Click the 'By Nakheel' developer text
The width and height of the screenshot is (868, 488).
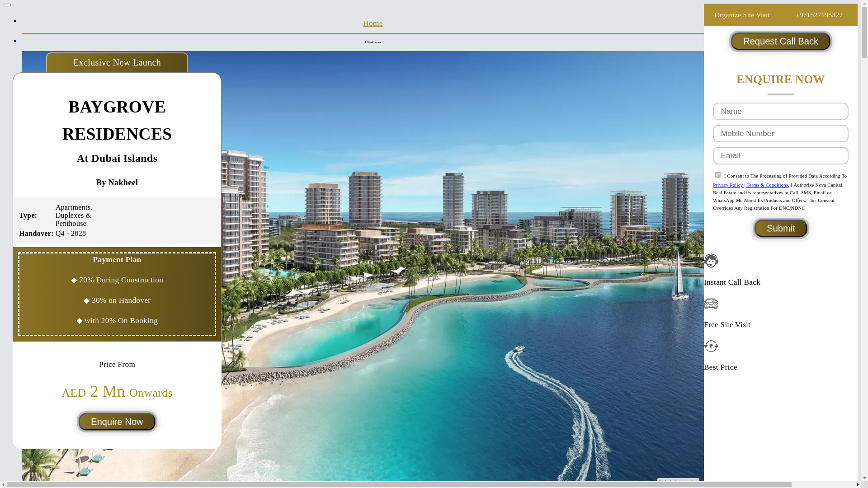coord(117,183)
